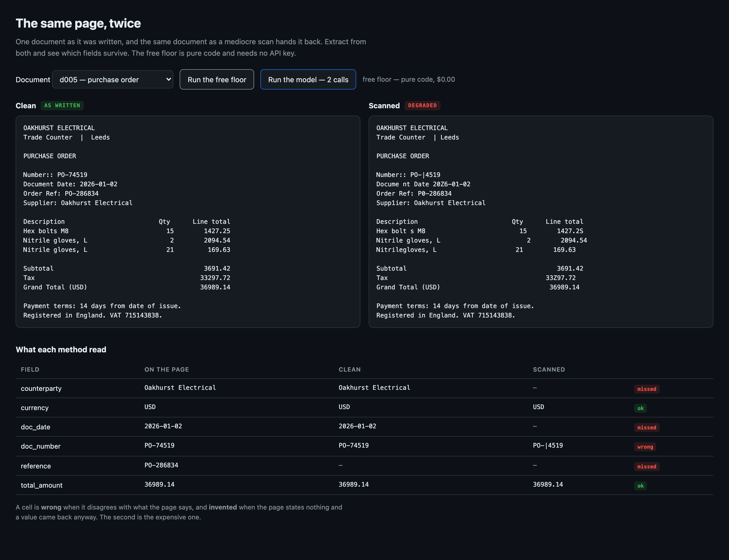
Task: Click the CLEAN column header in the table
Action: tap(349, 369)
